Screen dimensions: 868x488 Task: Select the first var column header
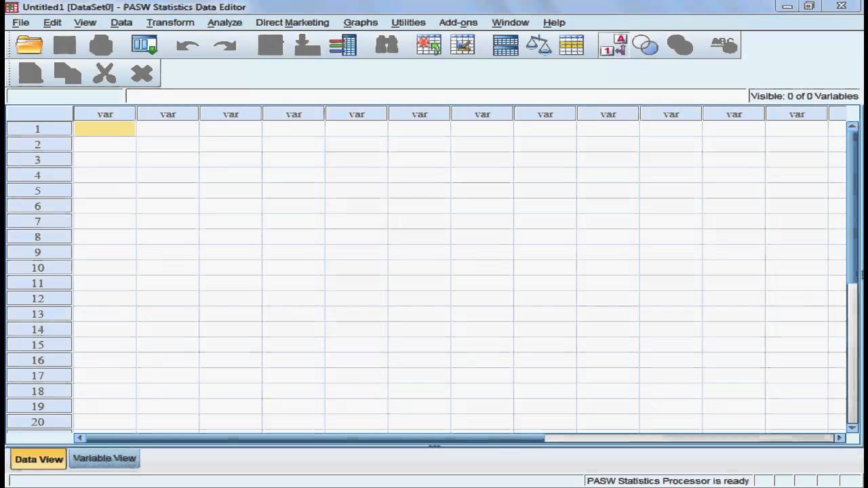(105, 114)
